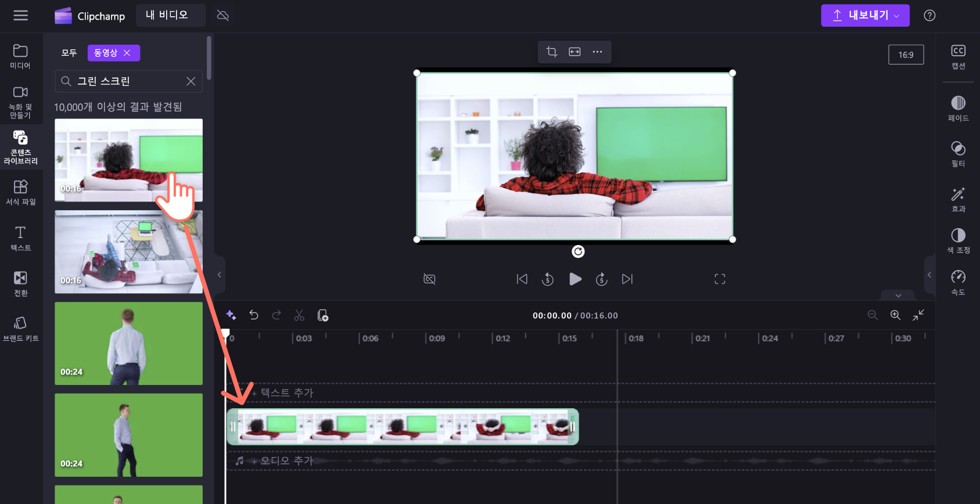The width and height of the screenshot is (980, 504).
Task: Collapse the left content panel
Action: point(219,275)
